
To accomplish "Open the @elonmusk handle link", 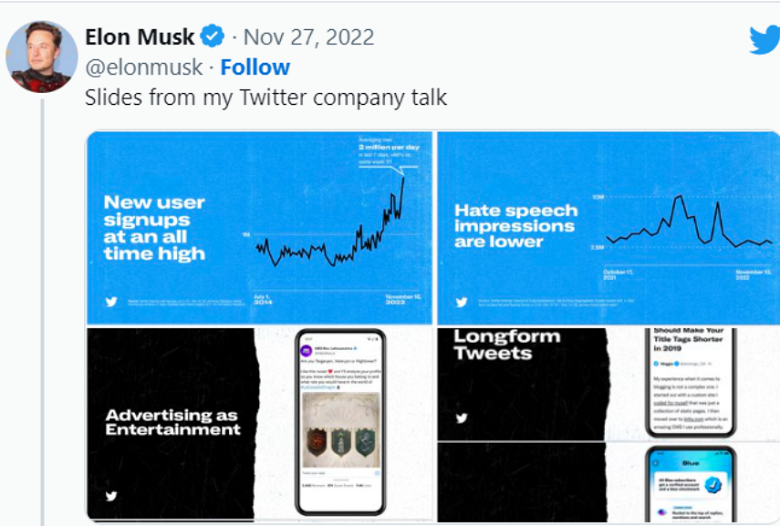I will coord(144,67).
